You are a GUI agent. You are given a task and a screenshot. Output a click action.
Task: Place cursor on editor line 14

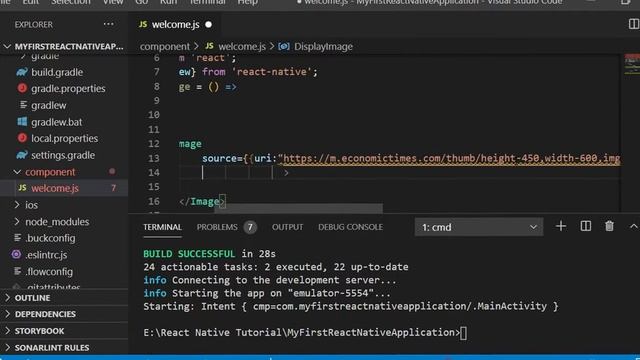[x=400, y=173]
